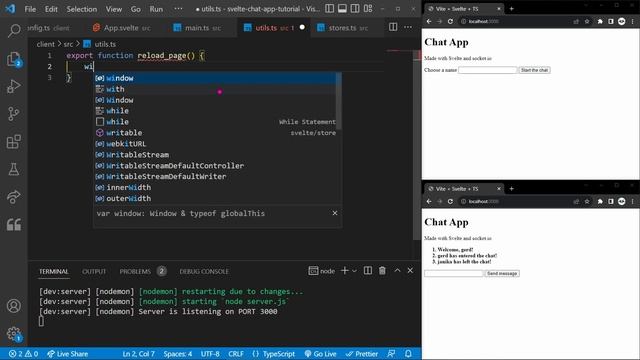The image size is (640, 360).
Task: Split the terminal pane
Action: point(368,271)
